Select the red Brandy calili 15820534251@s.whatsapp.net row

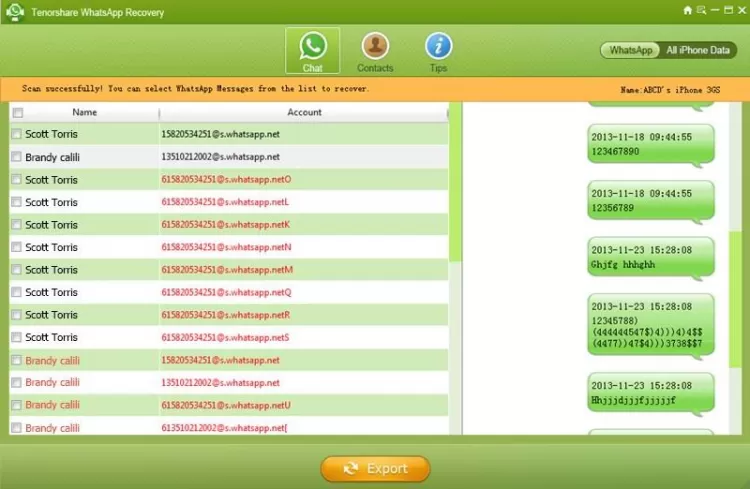tap(229, 360)
